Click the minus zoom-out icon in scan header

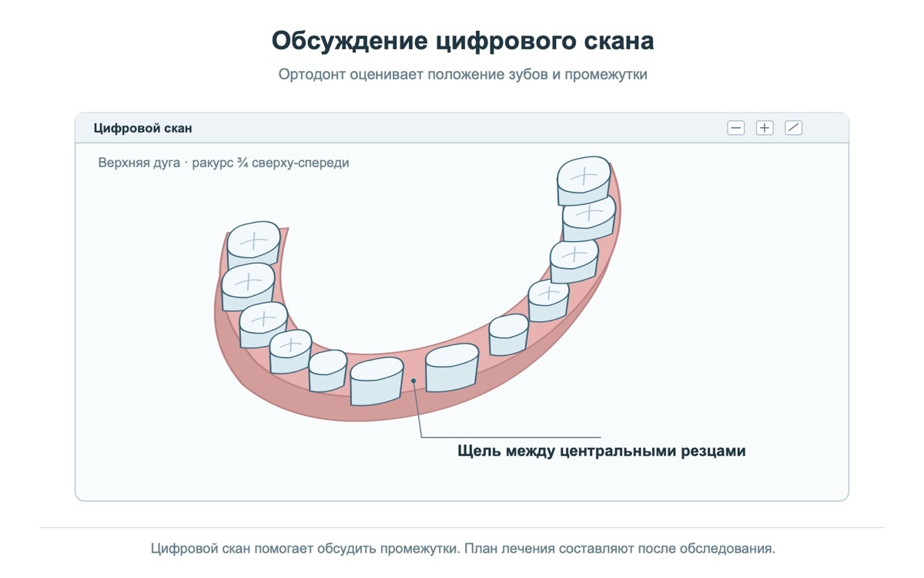point(736,128)
